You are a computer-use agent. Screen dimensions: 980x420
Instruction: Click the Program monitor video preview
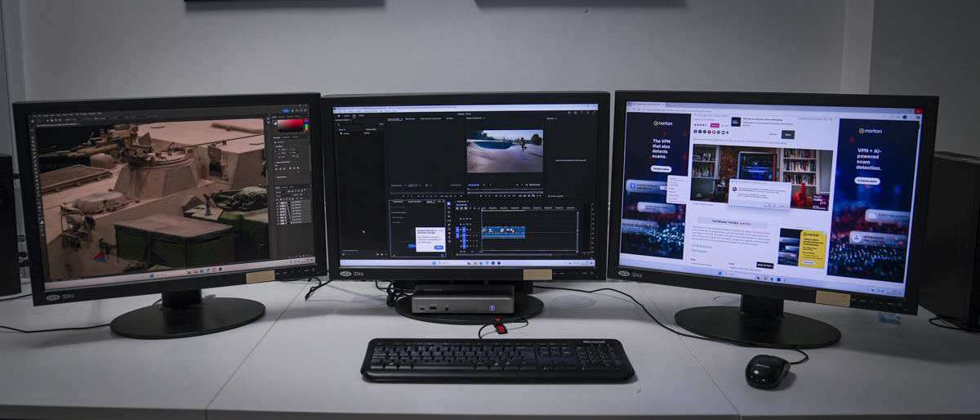pyautogui.click(x=505, y=151)
